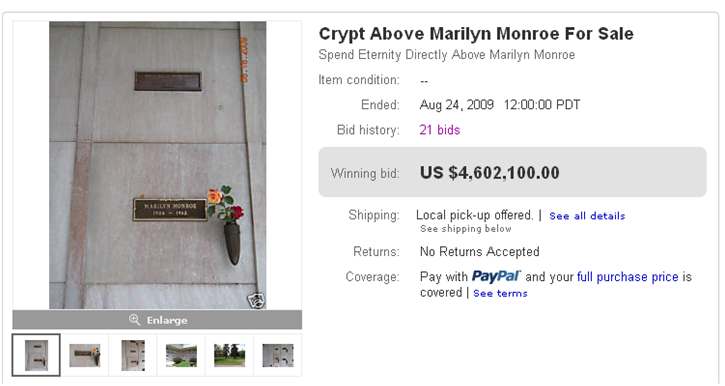The image size is (725, 386).
Task: Click the Aug 24, 2009 ended date
Action: click(x=456, y=105)
